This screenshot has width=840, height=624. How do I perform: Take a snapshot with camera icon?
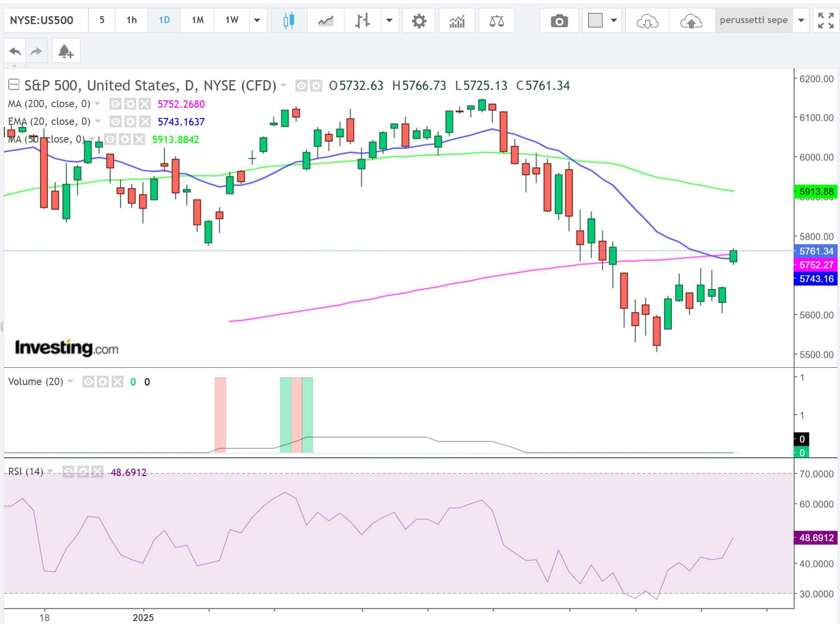point(559,21)
